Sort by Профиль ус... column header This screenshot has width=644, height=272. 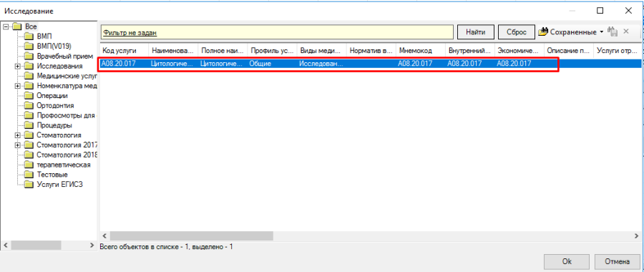pos(272,51)
